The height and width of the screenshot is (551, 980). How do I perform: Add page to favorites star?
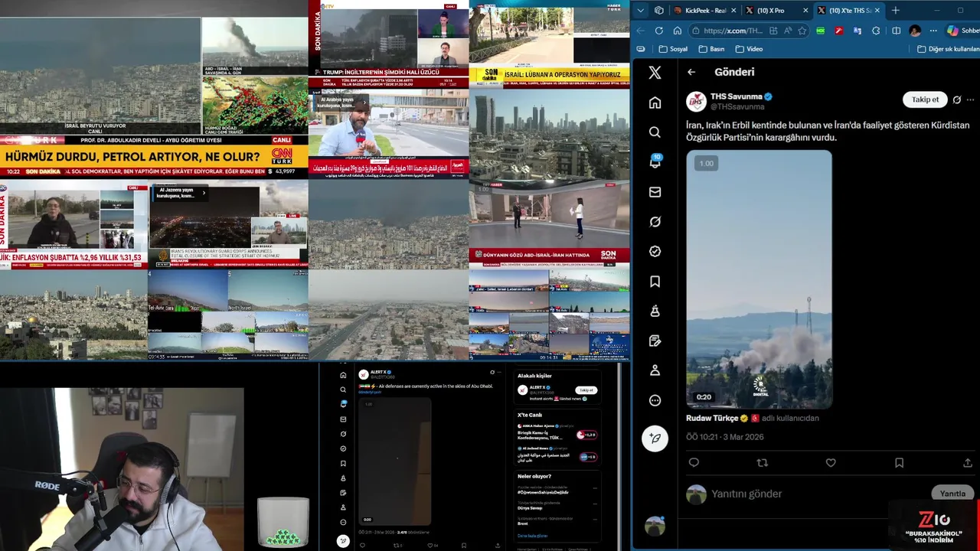802,31
